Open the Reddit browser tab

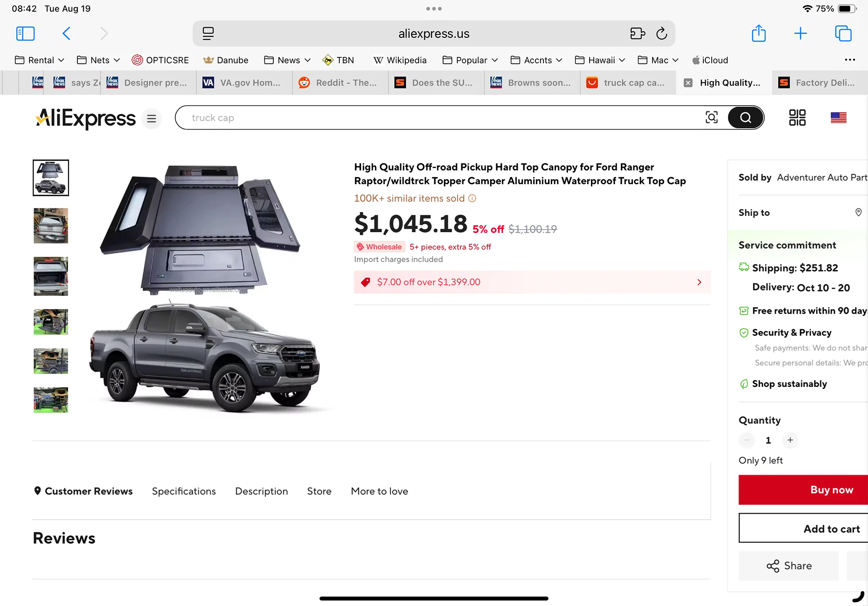(340, 83)
